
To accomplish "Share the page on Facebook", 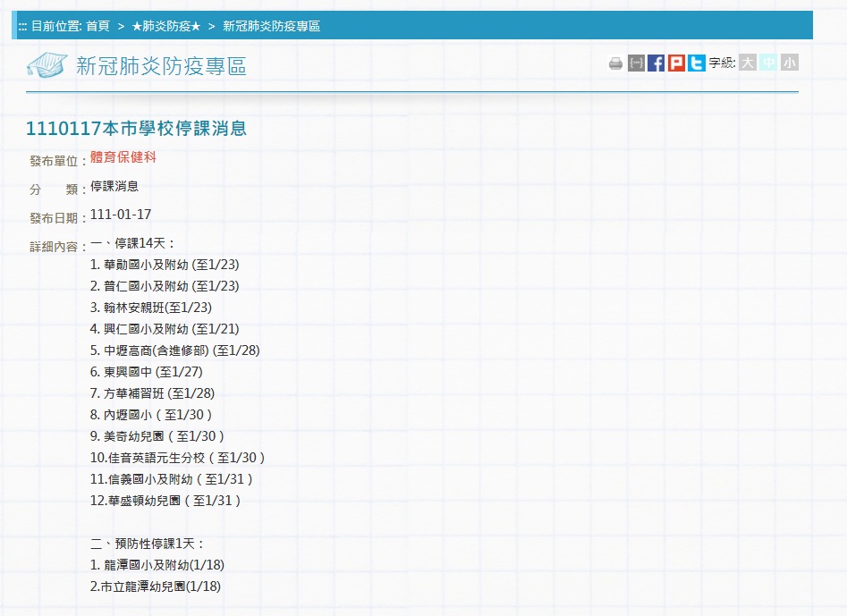I will pos(656,63).
